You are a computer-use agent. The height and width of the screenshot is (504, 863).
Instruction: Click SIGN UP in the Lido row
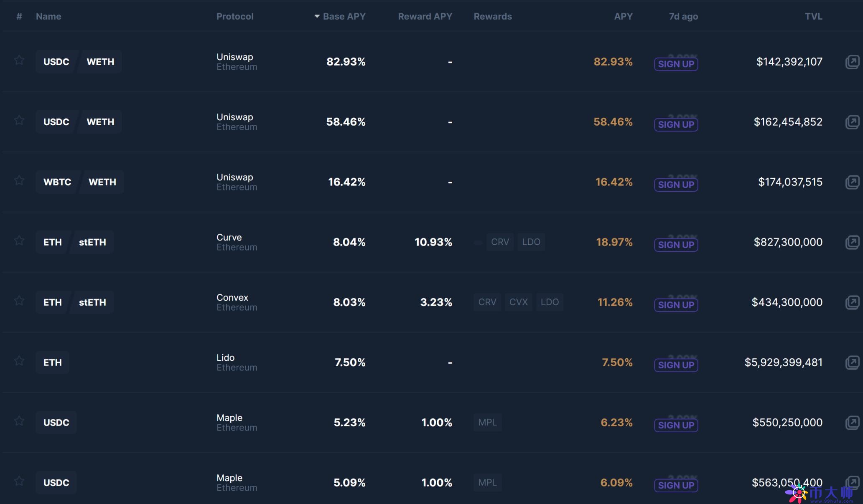676,365
